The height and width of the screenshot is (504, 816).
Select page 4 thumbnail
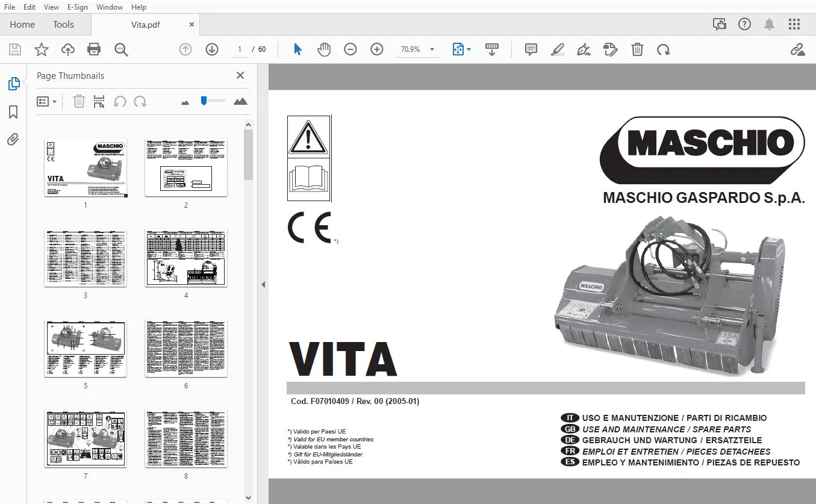point(186,257)
